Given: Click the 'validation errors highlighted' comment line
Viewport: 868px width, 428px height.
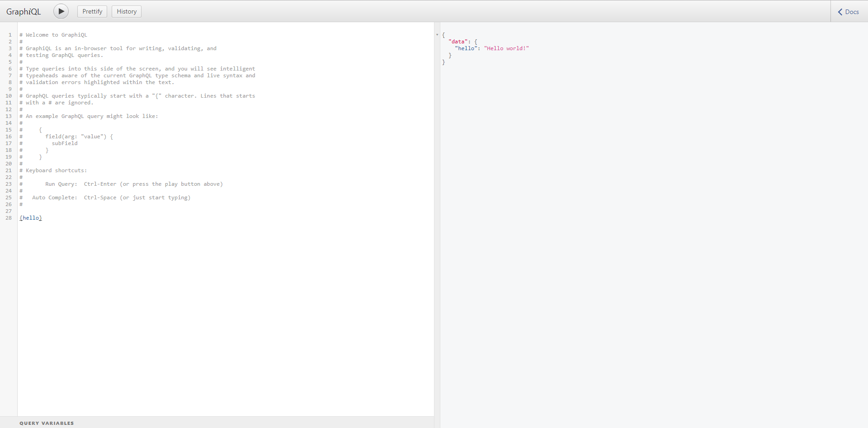Looking at the screenshot, I should (x=97, y=82).
